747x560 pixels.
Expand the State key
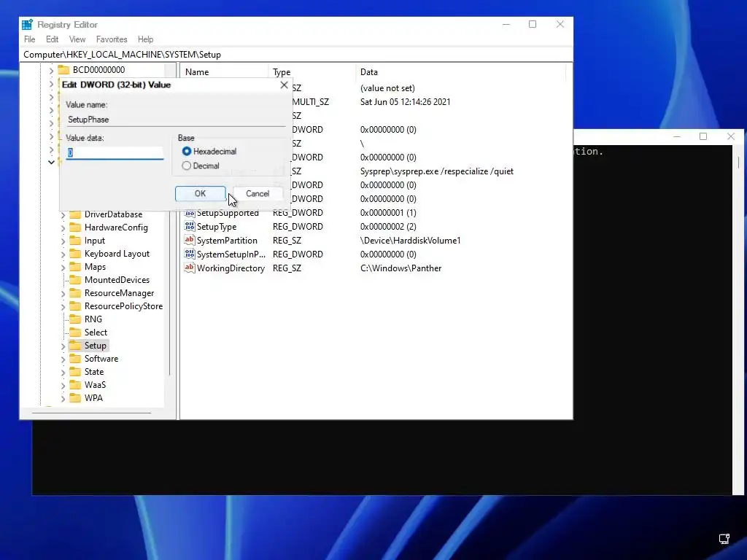tap(63, 372)
